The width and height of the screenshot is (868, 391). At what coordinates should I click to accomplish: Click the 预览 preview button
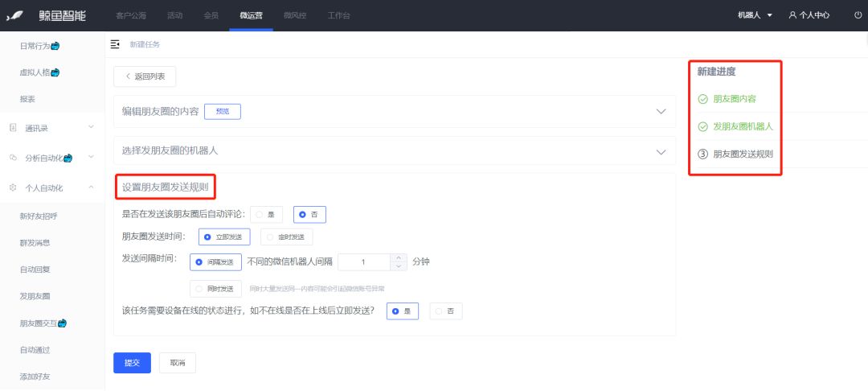tap(223, 111)
